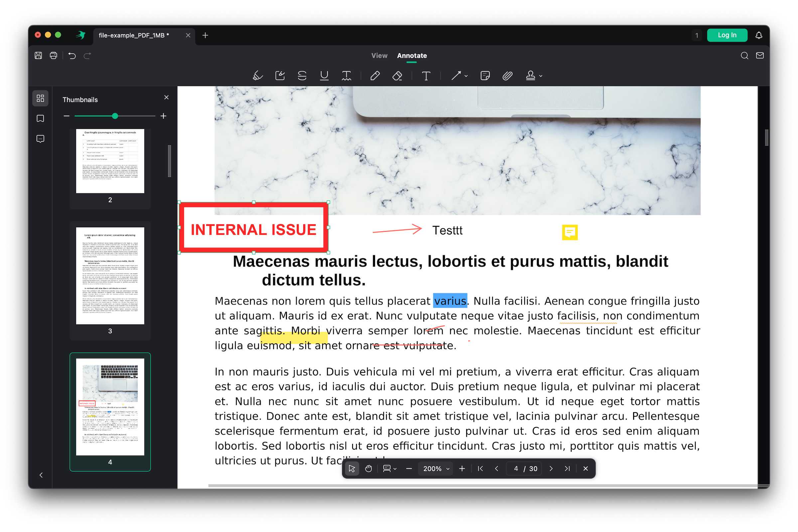Image resolution: width=798 pixels, height=532 pixels.
Task: Select the INTERNAL ISSUE stamp annotation
Action: tap(253, 227)
